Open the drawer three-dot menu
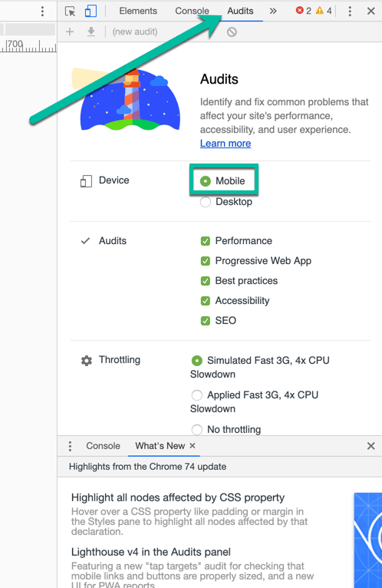 pyautogui.click(x=70, y=446)
